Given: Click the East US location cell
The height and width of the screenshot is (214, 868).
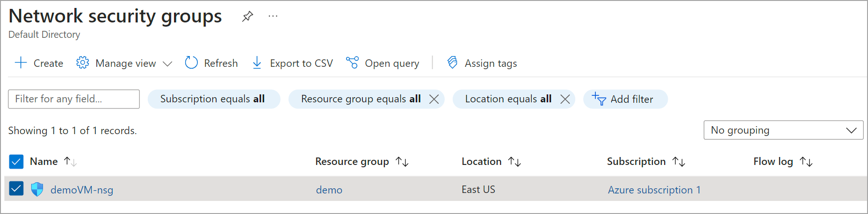Looking at the screenshot, I should pos(478,189).
